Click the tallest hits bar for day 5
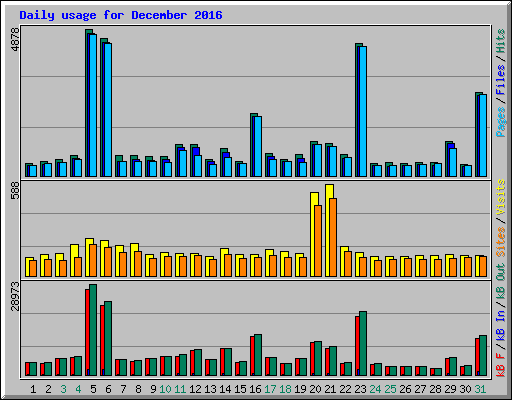 pos(87,103)
